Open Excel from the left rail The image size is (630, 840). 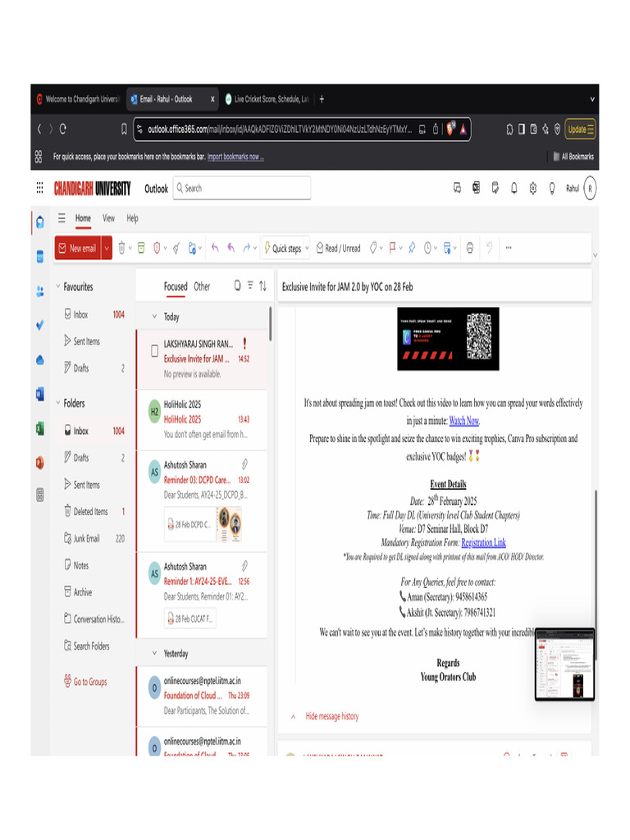(39, 428)
